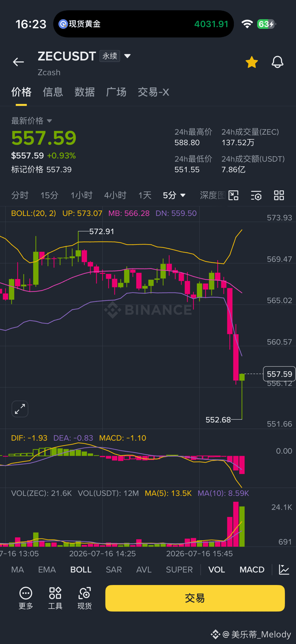Screen dimensions: 296x644
Task: Open the grid layout icon
Action: pos(279,195)
